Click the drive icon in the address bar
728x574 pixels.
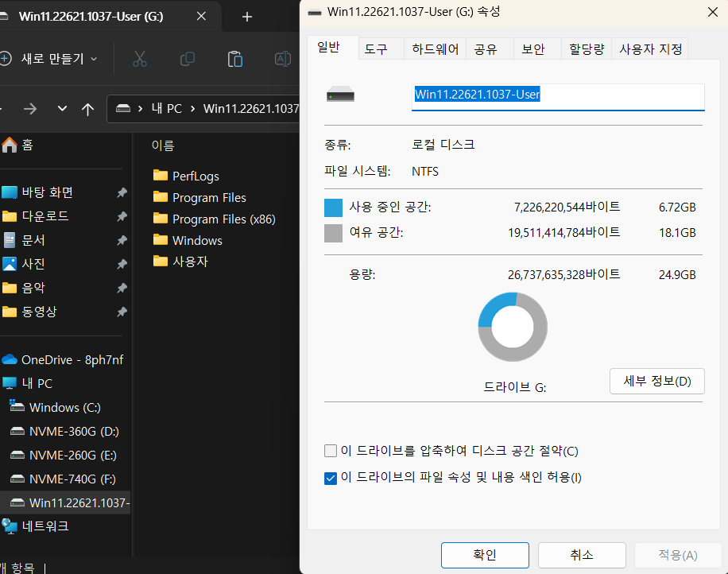[x=123, y=109]
